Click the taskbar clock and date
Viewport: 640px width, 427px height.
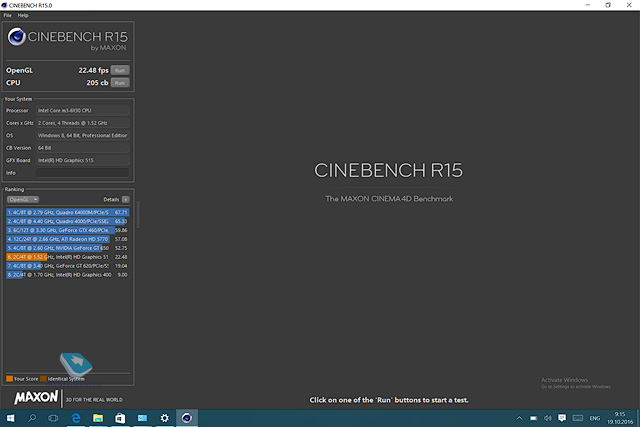[x=620, y=418]
